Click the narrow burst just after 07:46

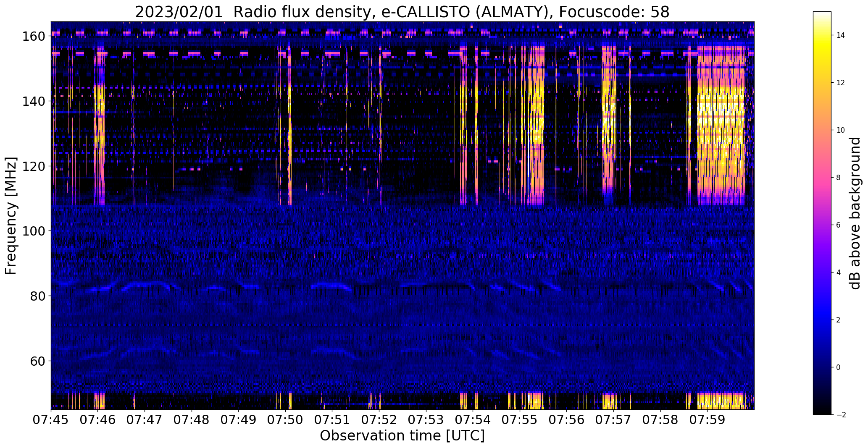tap(100, 126)
